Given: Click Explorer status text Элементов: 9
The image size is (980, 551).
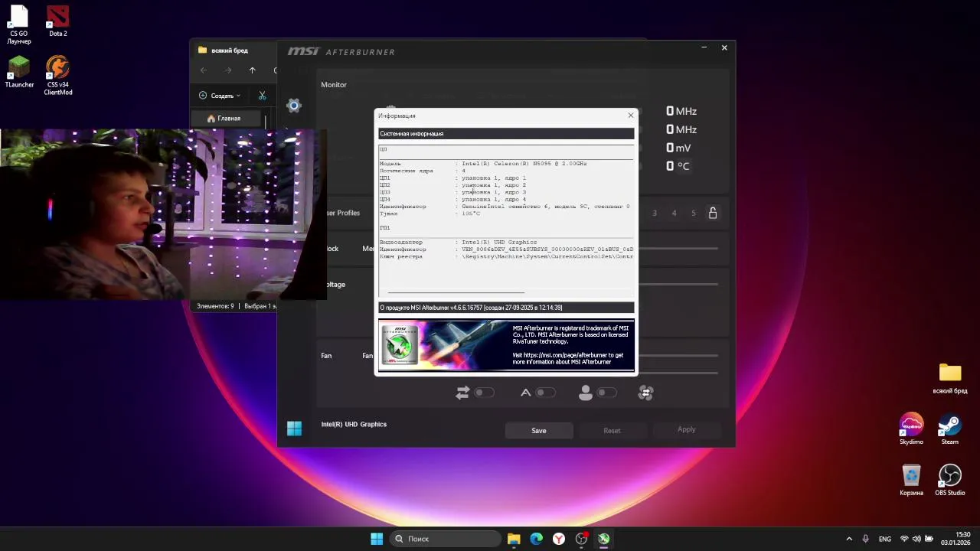Looking at the screenshot, I should (215, 306).
